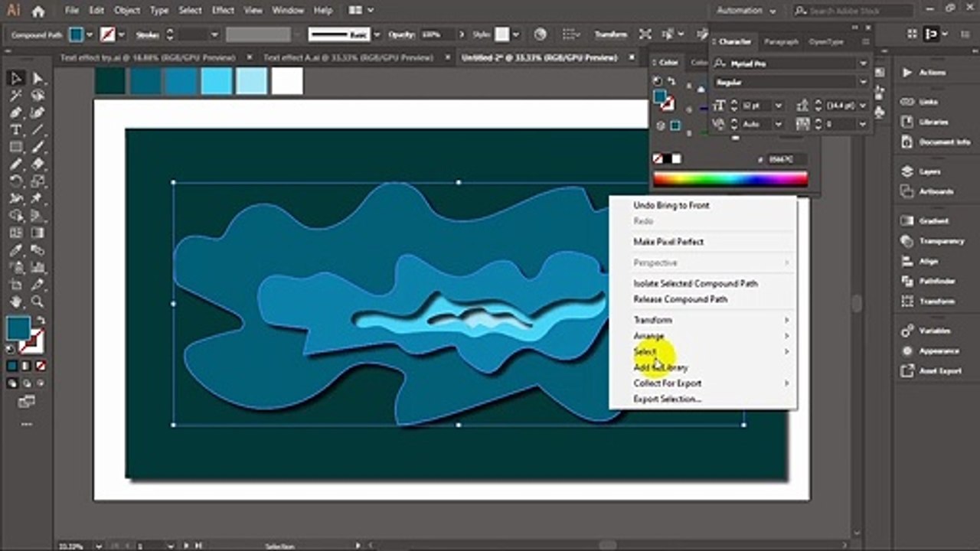The height and width of the screenshot is (551, 980).
Task: Switch to Color fill mode in the toolbar
Action: coord(13,366)
